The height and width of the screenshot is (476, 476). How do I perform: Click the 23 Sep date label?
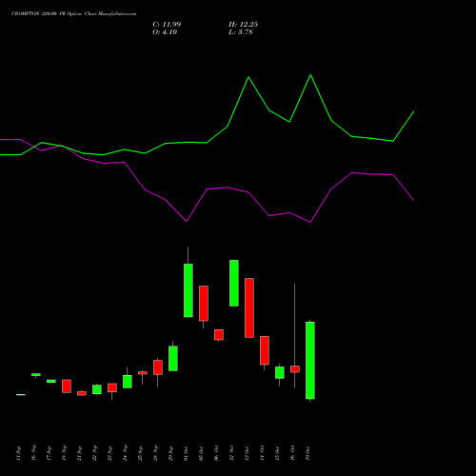pos(109,453)
